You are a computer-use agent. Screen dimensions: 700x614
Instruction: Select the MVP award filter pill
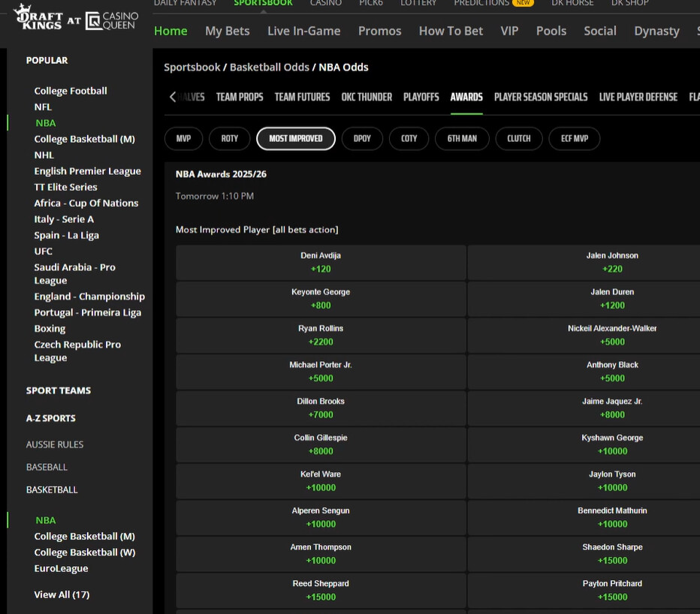(x=184, y=139)
